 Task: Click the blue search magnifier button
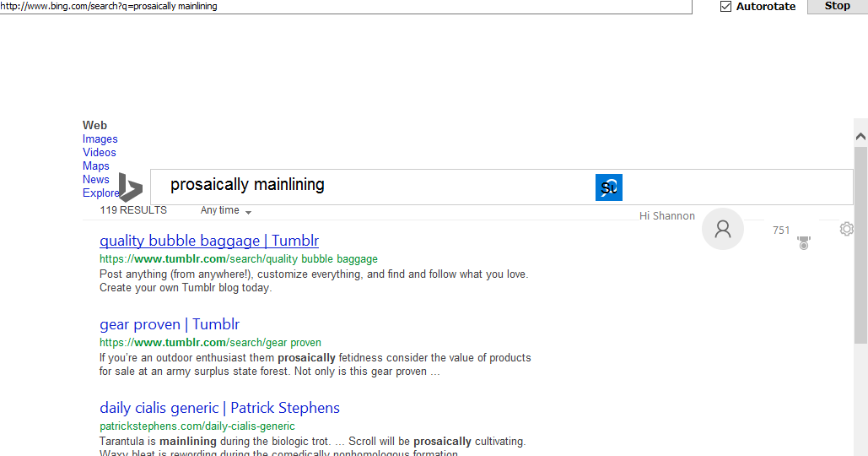click(x=609, y=187)
